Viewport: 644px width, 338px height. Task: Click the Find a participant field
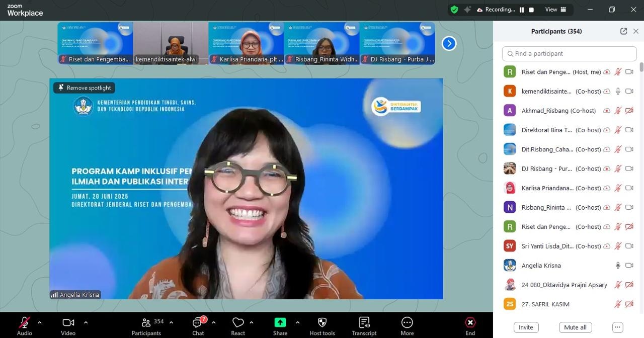click(x=569, y=54)
